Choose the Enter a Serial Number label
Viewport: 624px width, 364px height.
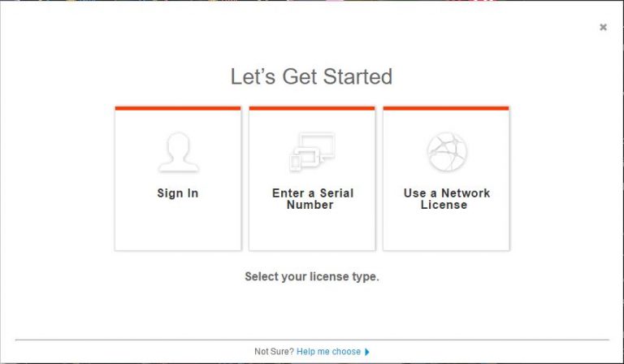point(312,199)
